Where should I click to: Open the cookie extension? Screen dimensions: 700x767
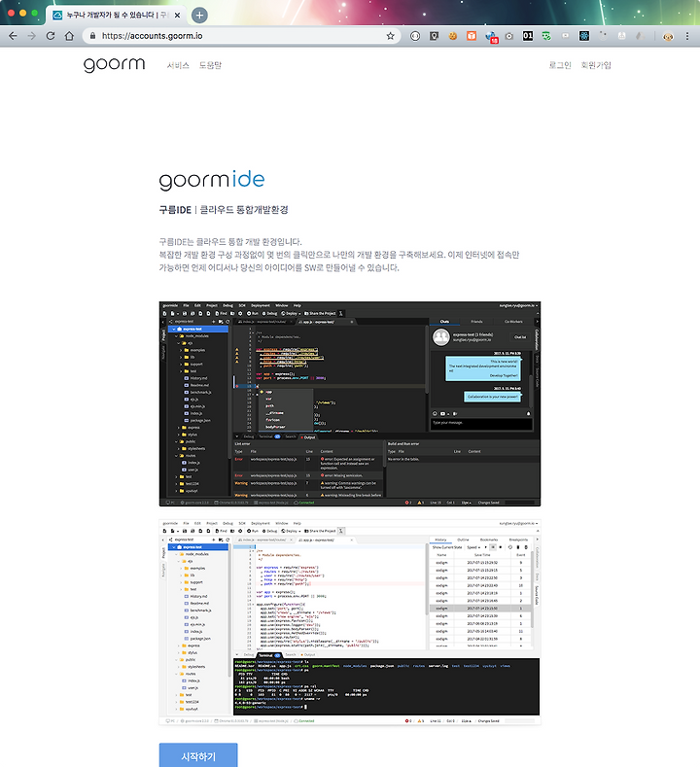453,36
